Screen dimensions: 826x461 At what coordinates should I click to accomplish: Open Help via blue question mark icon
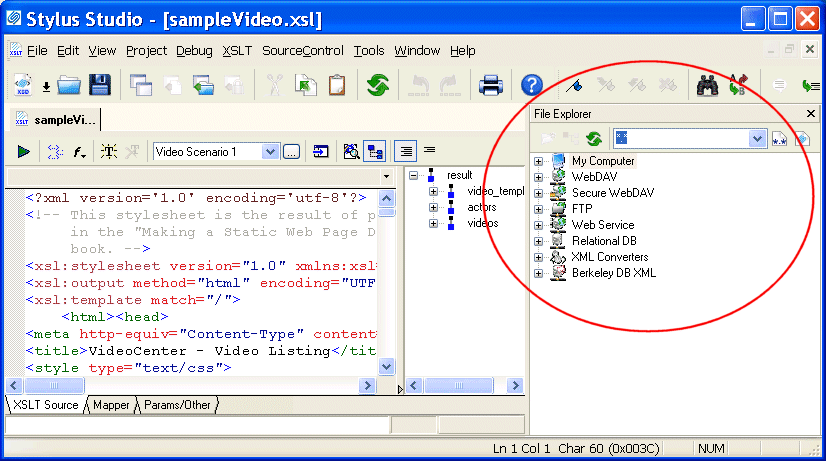pos(533,85)
